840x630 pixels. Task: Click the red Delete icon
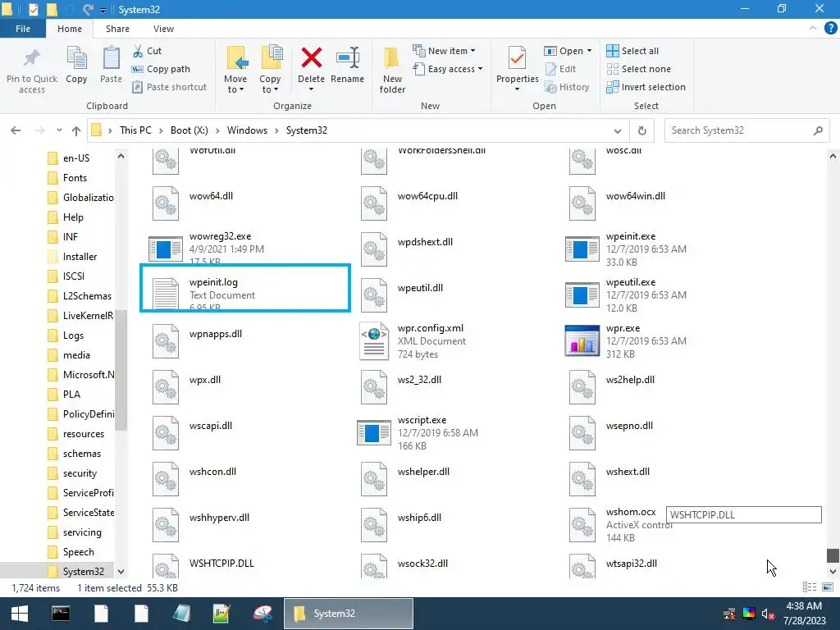(x=311, y=58)
